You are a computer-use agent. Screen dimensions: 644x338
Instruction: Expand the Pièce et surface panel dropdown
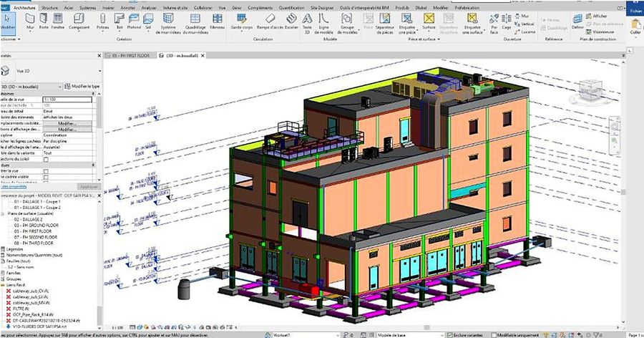(x=439, y=39)
